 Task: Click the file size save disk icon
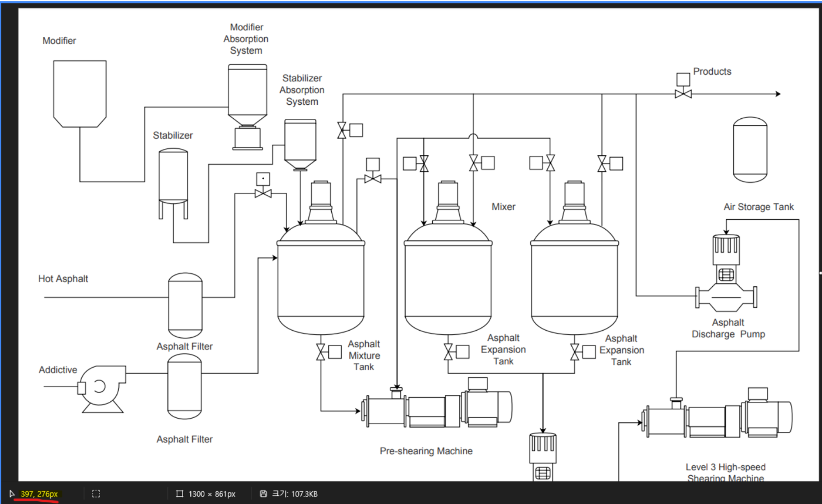click(x=263, y=494)
